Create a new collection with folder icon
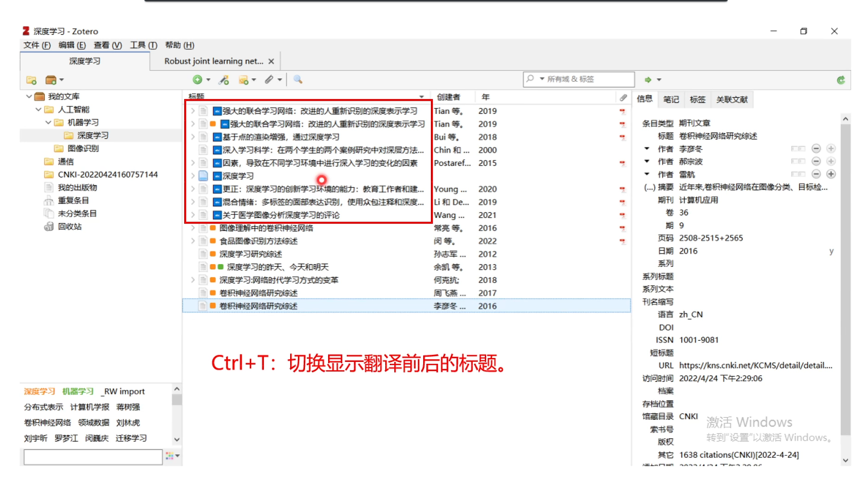The height and width of the screenshot is (486, 868). 30,80
